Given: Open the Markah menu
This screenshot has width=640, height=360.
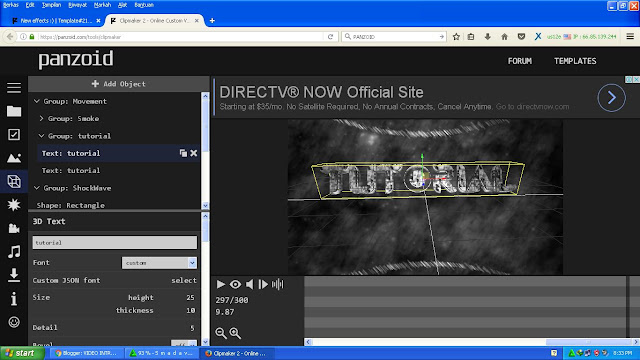Looking at the screenshot, I should pyautogui.click(x=102, y=5).
